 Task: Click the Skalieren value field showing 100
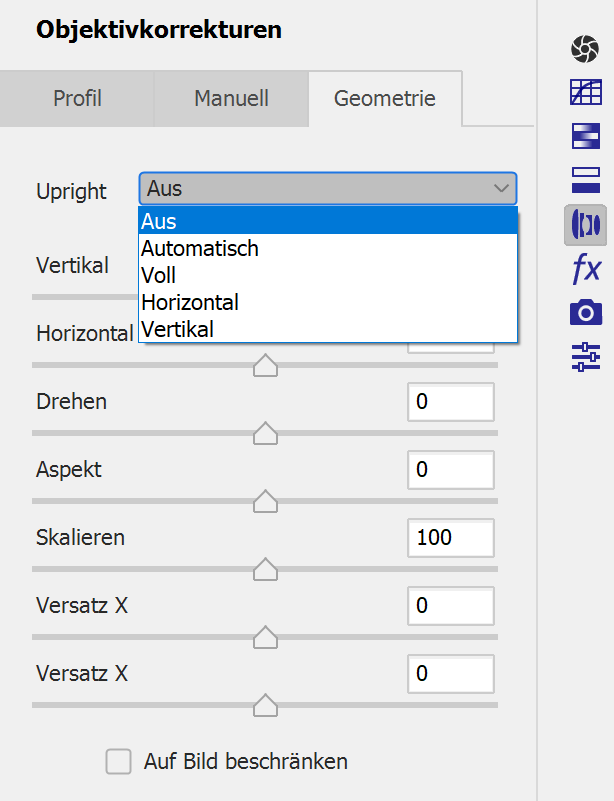click(450, 538)
